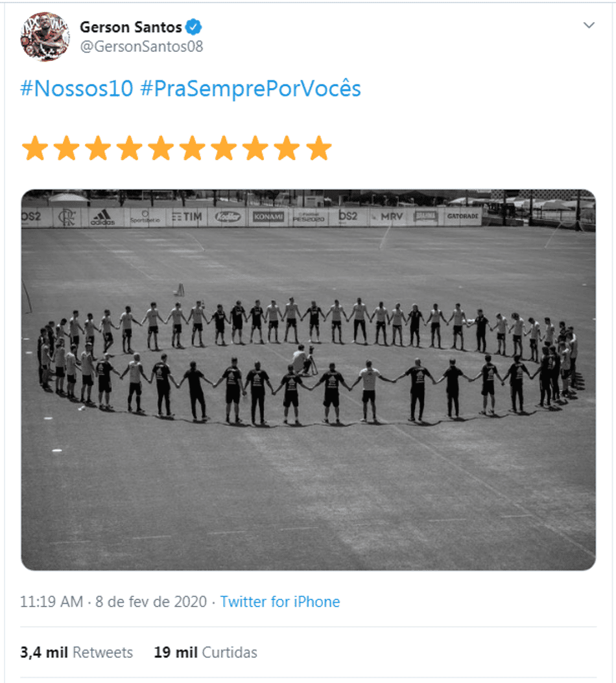
Task: View the 19 mil Curtidas list
Action: point(206,652)
